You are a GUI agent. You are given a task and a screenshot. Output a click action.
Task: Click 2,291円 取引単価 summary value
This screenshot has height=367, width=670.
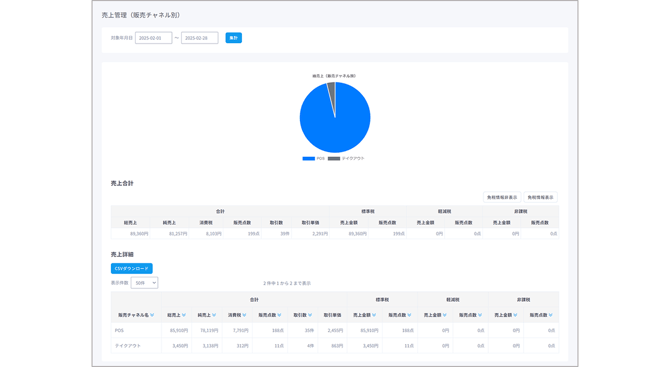point(320,234)
